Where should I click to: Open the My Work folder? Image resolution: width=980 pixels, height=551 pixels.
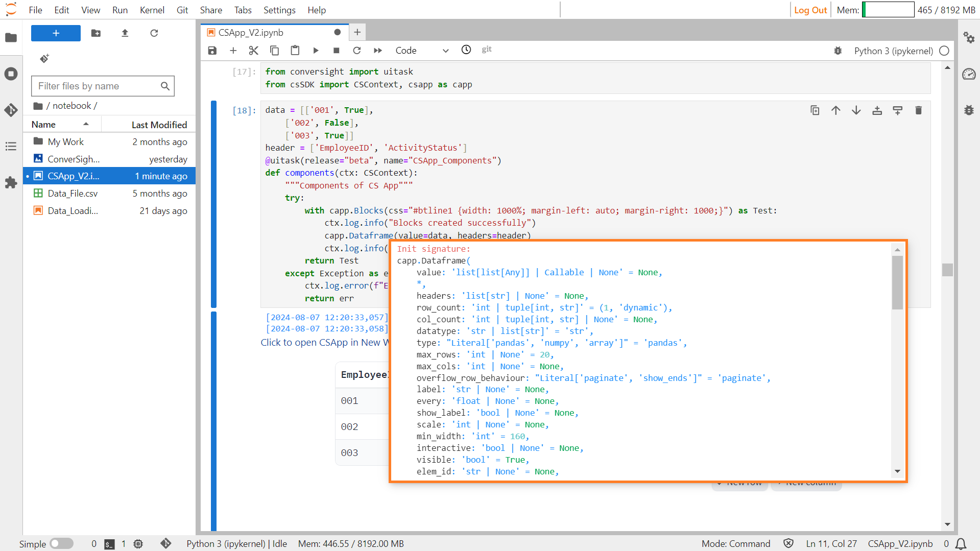(109, 142)
